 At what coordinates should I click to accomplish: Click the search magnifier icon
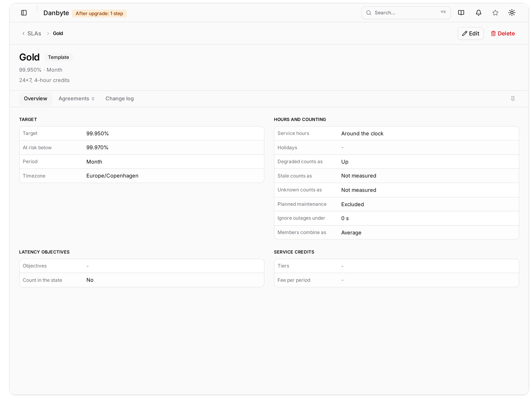click(x=369, y=13)
